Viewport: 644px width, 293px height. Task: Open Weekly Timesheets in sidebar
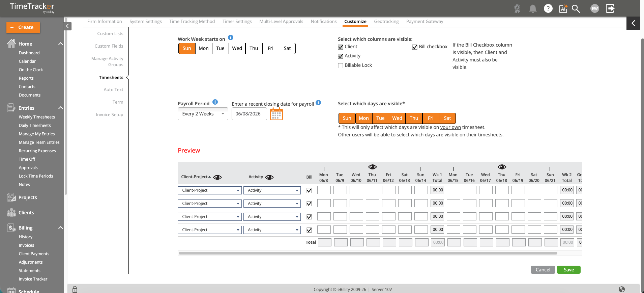click(37, 117)
